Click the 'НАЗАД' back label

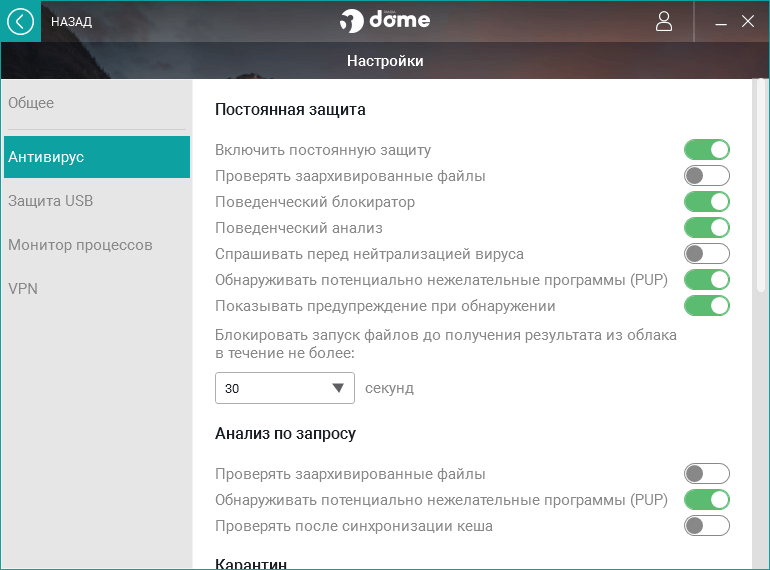[x=71, y=21]
